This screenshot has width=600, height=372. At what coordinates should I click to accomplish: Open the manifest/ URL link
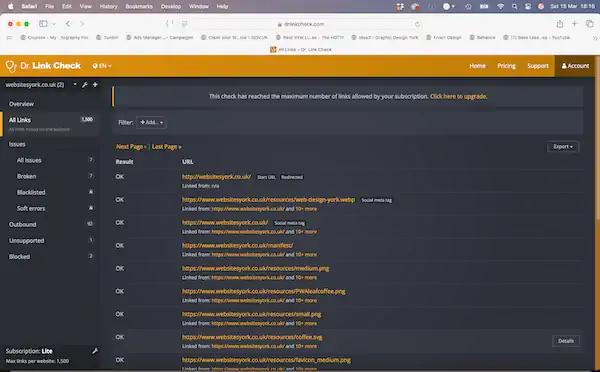[238, 245]
